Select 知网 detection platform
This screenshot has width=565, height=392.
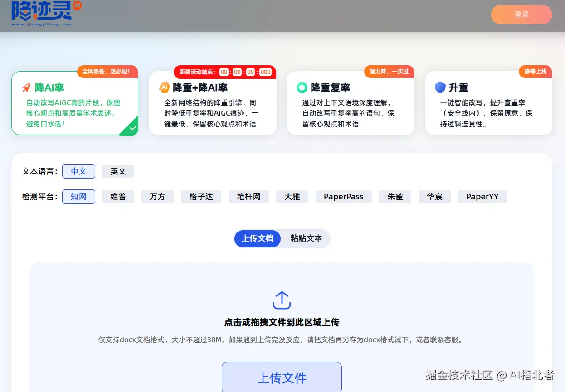point(78,197)
